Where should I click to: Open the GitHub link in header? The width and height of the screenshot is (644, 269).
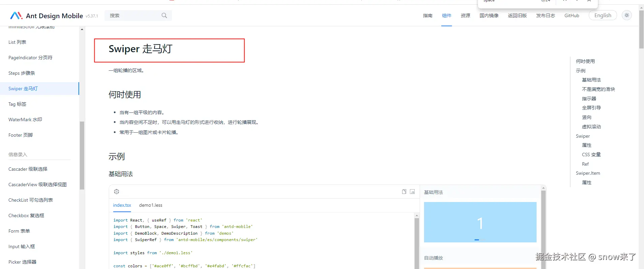coord(572,15)
